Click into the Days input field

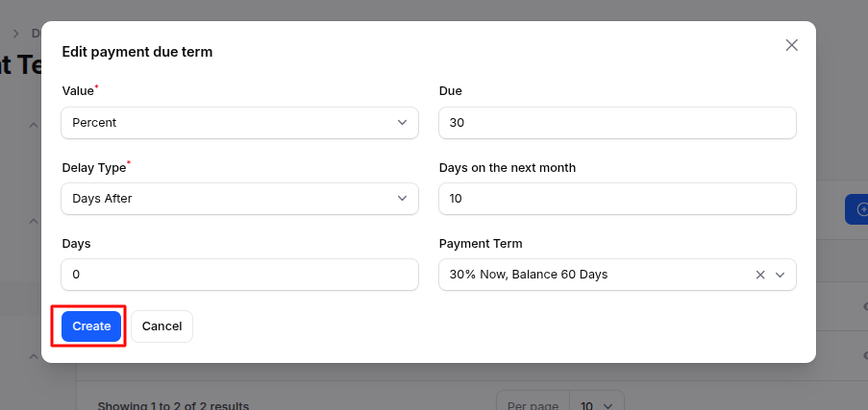pos(239,275)
